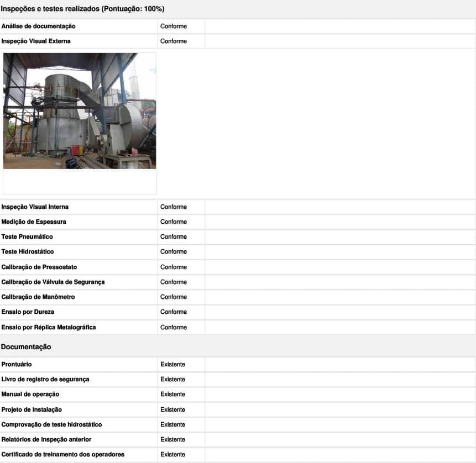Click 'Existente' value for Projeto de instalação
This screenshot has height=463, width=476.
pos(173,409)
